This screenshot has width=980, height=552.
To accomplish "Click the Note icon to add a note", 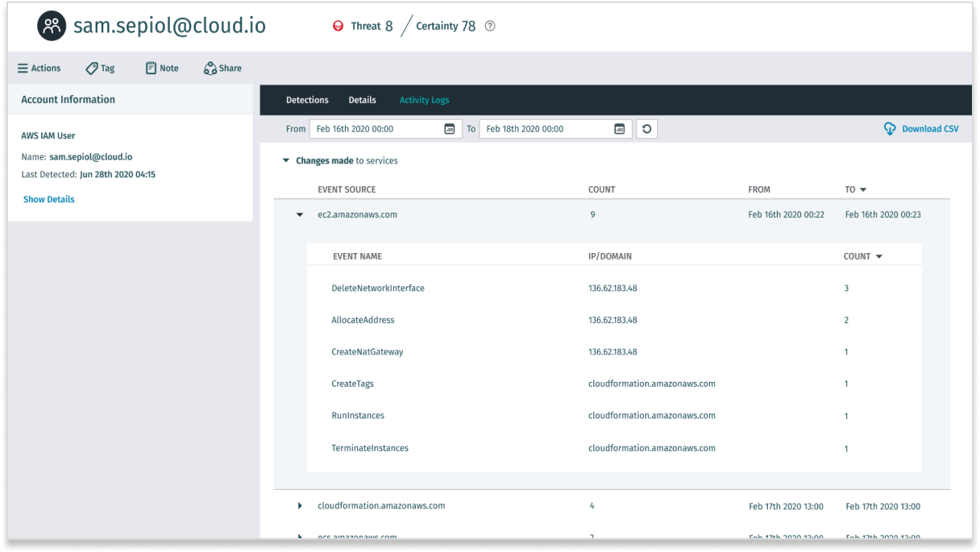I will point(150,68).
